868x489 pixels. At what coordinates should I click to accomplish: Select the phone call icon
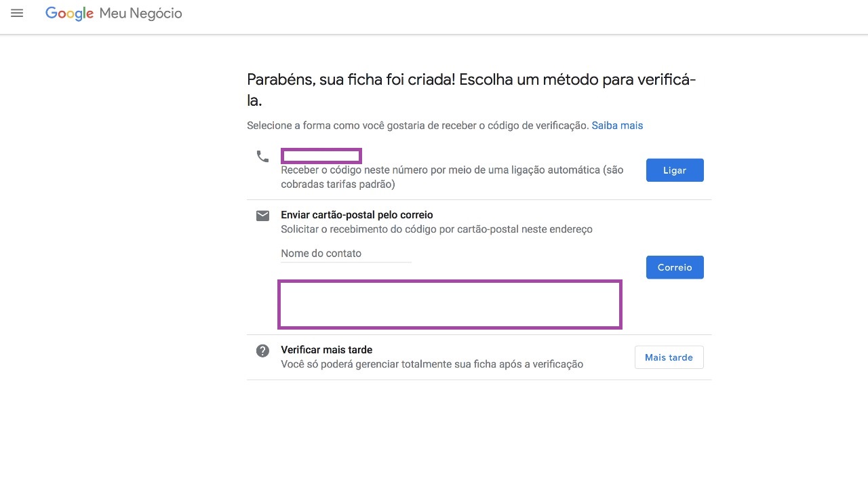262,156
